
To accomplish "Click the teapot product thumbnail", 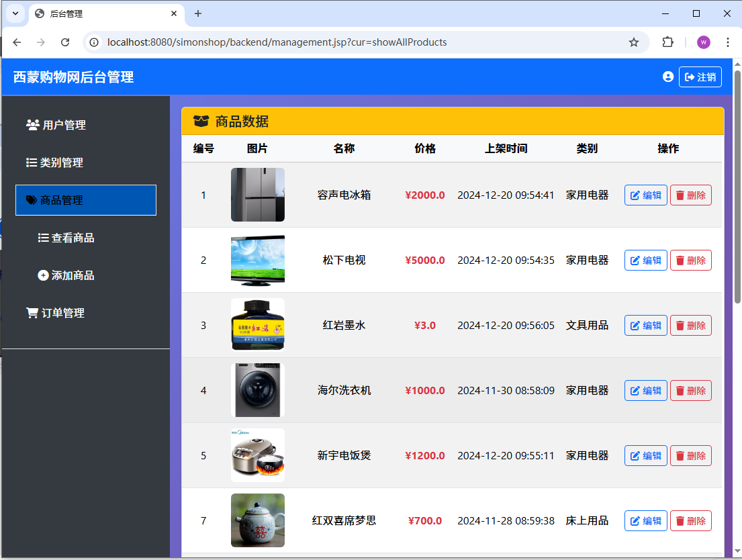I will [x=258, y=520].
